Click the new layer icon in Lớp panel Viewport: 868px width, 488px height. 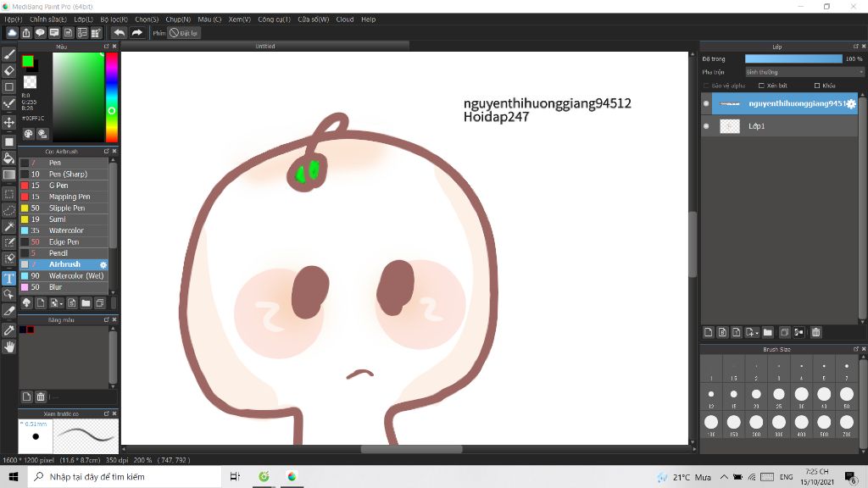click(x=708, y=332)
